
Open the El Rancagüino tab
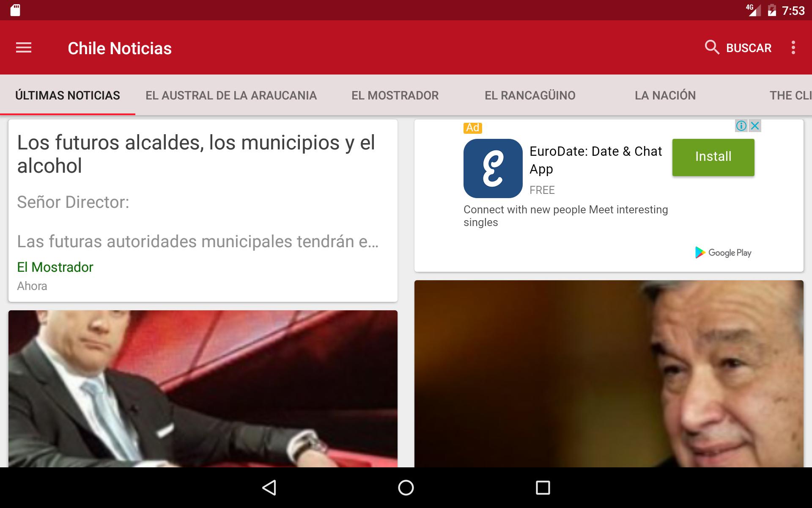530,95
